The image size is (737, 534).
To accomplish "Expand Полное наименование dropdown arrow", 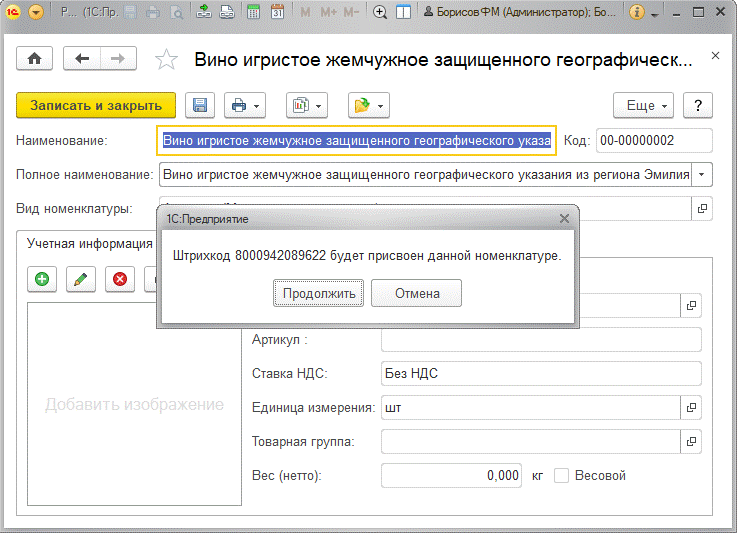I will pos(702,175).
